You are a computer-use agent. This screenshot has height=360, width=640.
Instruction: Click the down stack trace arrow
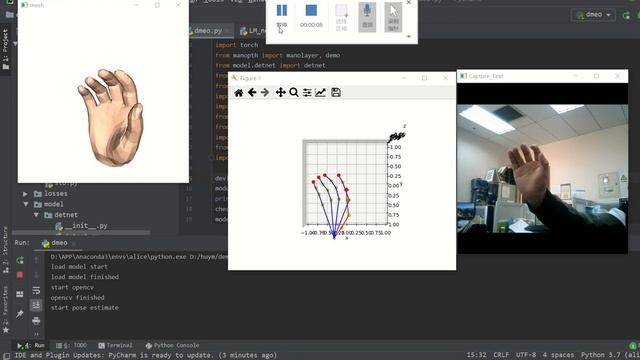pyautogui.click(x=36, y=275)
